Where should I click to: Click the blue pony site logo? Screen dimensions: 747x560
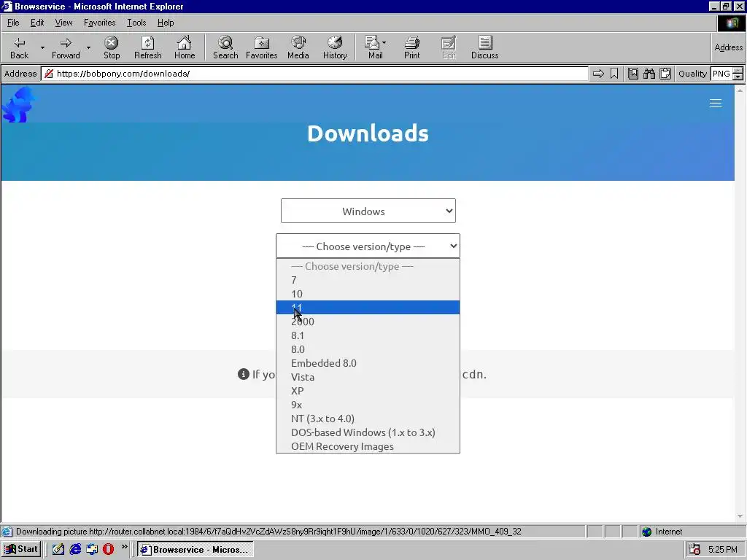coord(18,105)
